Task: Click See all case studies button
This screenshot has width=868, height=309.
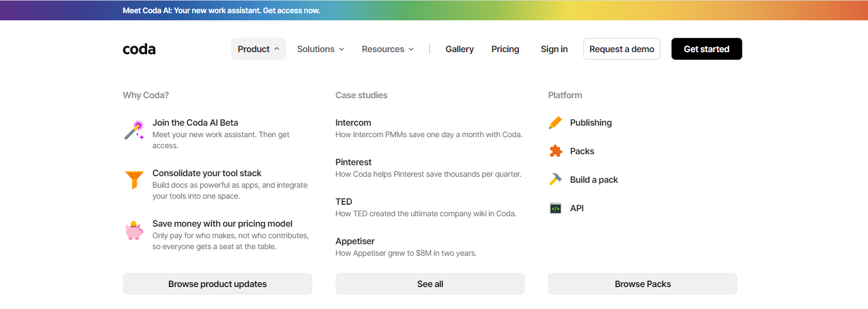Action: click(430, 284)
